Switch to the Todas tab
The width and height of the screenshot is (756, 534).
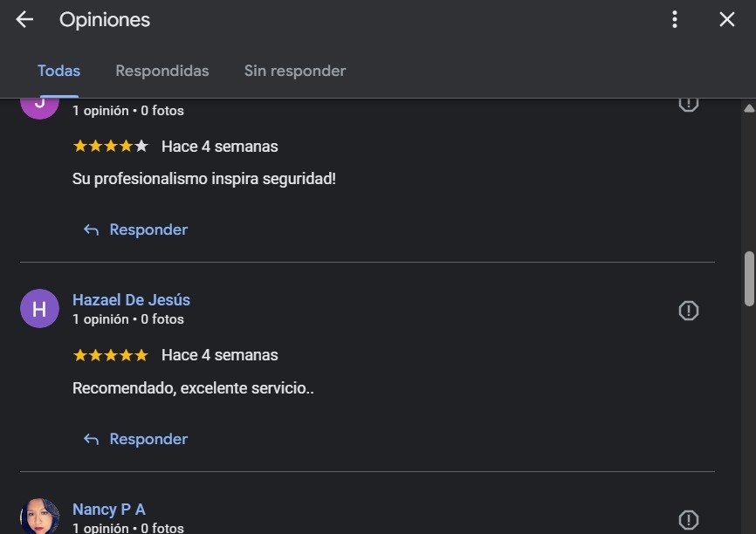(58, 71)
